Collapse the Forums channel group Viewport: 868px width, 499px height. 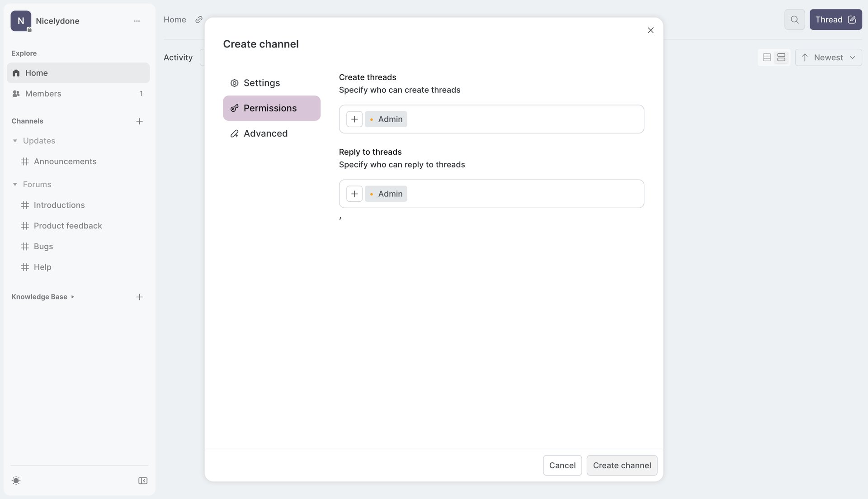click(x=14, y=184)
